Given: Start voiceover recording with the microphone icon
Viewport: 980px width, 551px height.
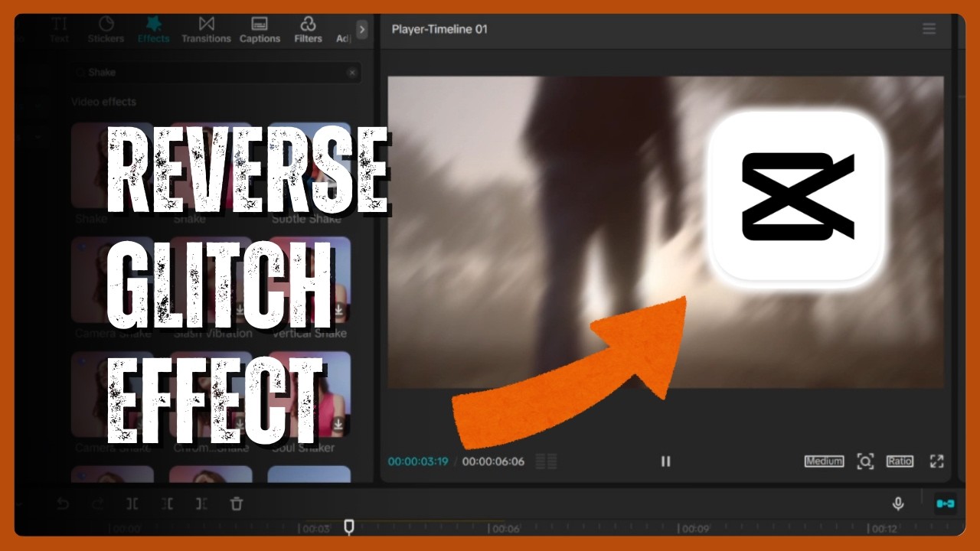Looking at the screenshot, I should 898,504.
